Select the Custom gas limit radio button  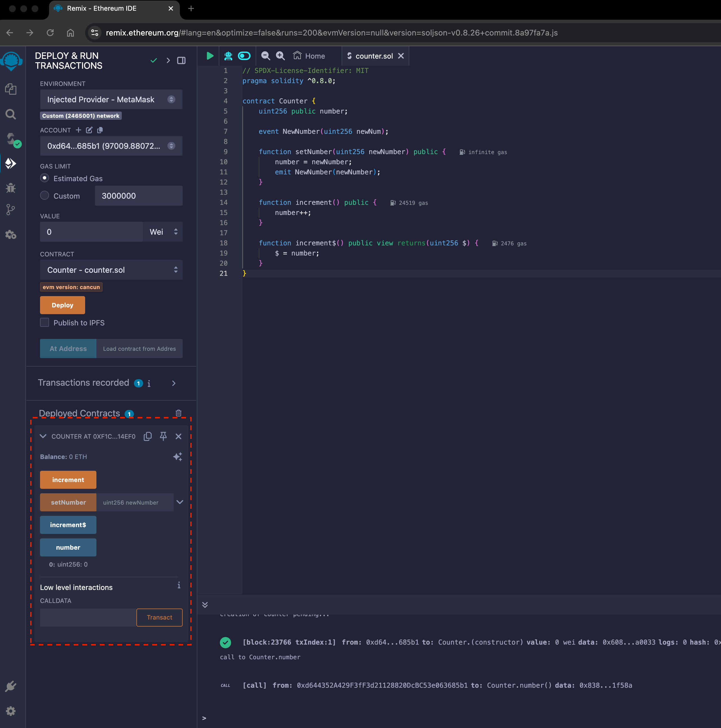[45, 196]
